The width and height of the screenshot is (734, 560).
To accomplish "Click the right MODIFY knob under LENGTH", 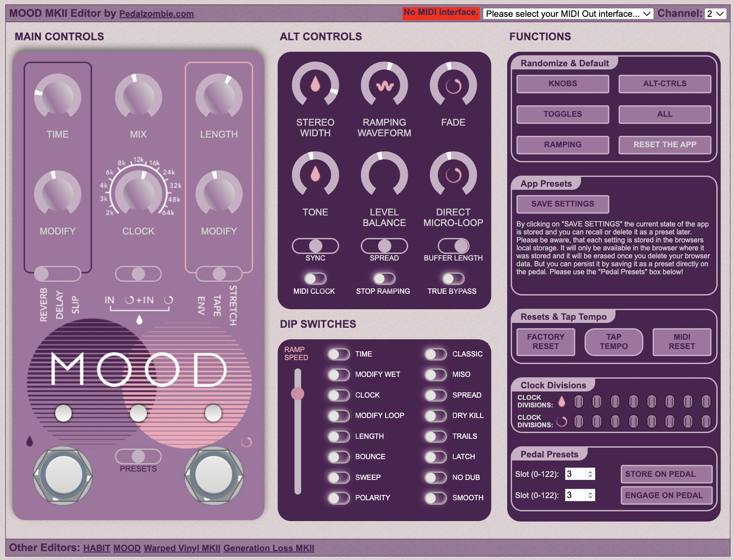I will pos(219,194).
